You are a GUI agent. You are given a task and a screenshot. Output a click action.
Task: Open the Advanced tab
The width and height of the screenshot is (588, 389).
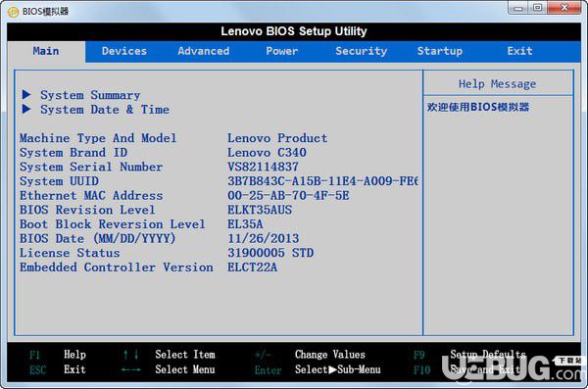pos(203,51)
